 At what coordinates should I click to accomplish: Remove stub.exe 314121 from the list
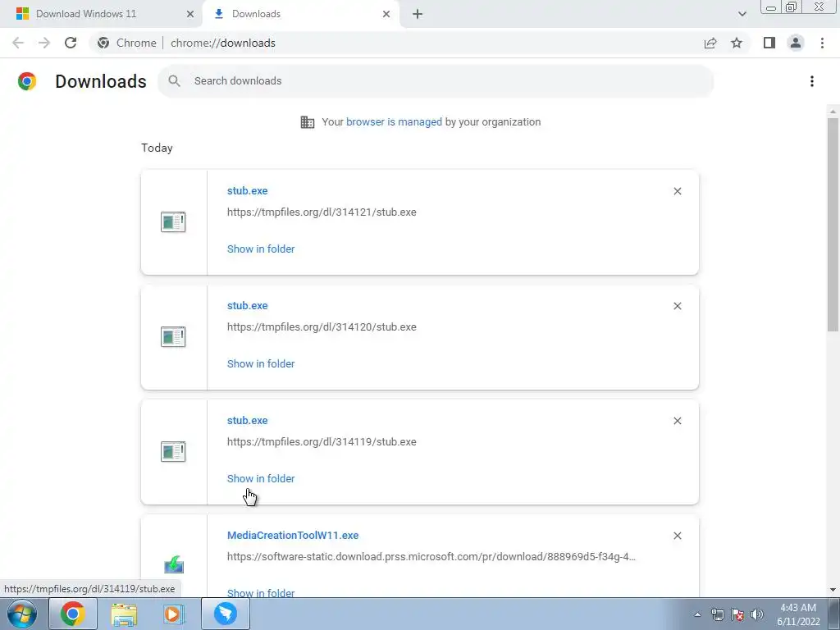click(677, 191)
